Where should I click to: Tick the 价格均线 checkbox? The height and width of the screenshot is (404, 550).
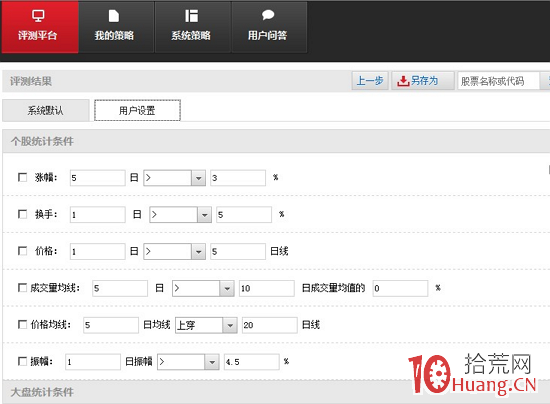coord(22,324)
